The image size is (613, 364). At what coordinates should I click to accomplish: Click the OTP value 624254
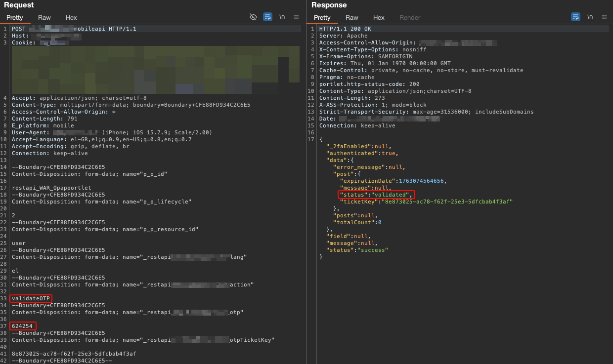[24, 326]
